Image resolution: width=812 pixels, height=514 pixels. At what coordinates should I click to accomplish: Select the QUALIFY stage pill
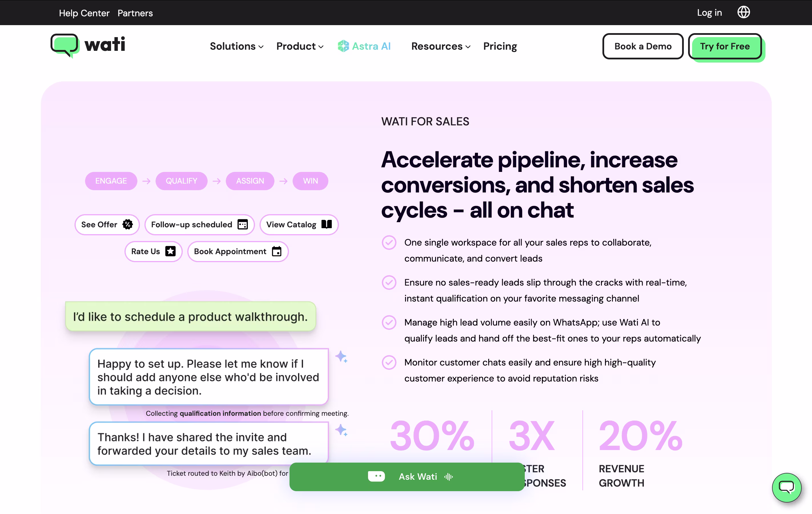click(181, 181)
